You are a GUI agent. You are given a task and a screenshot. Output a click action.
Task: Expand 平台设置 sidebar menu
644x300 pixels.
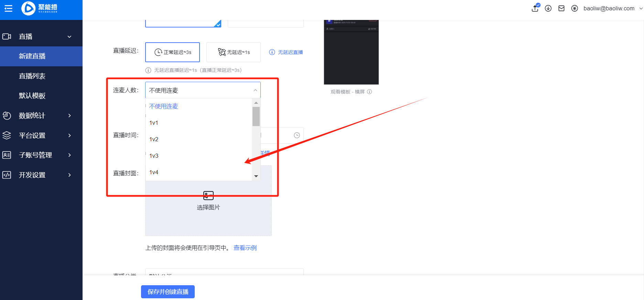coord(41,135)
